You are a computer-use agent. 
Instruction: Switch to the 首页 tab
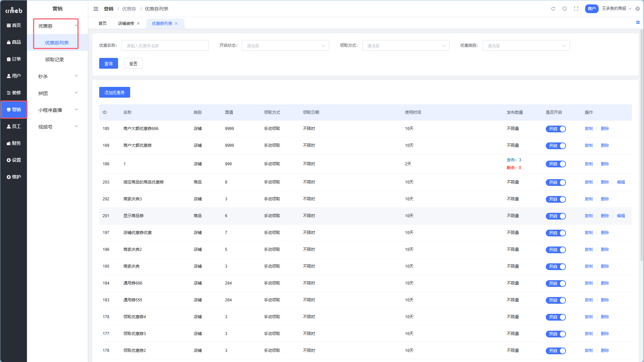point(103,24)
